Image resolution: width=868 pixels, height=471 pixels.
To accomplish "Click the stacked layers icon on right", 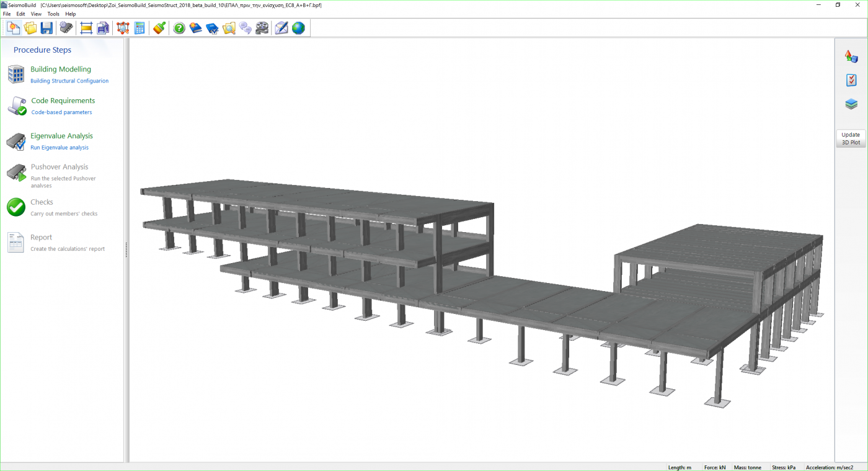I will (x=851, y=104).
